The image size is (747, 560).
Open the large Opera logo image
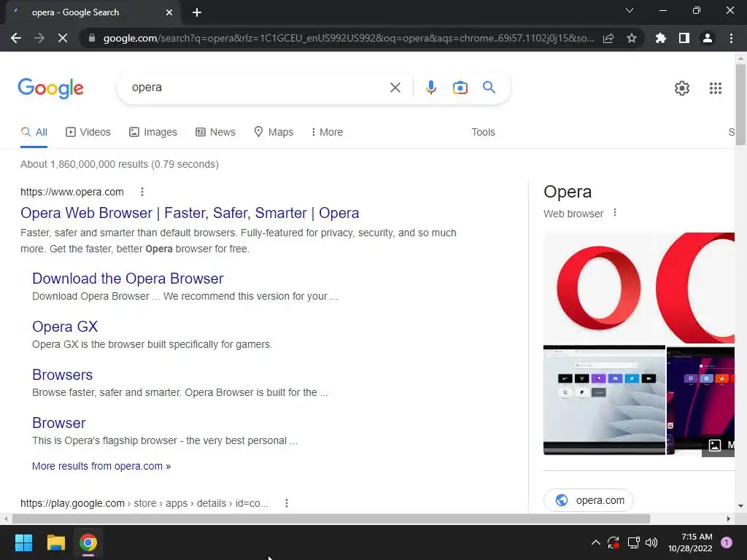599,288
